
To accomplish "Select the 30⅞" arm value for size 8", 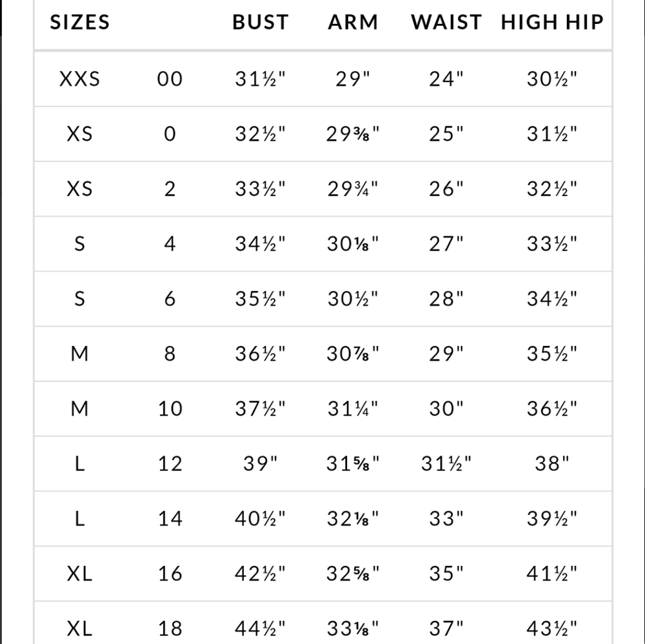I will point(353,354).
